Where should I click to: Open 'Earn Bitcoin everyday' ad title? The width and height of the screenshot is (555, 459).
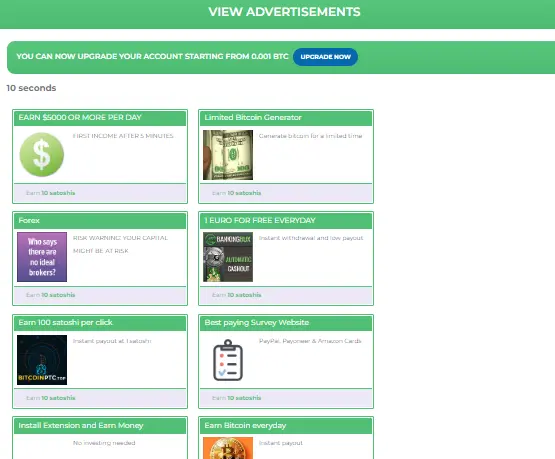(x=245, y=425)
